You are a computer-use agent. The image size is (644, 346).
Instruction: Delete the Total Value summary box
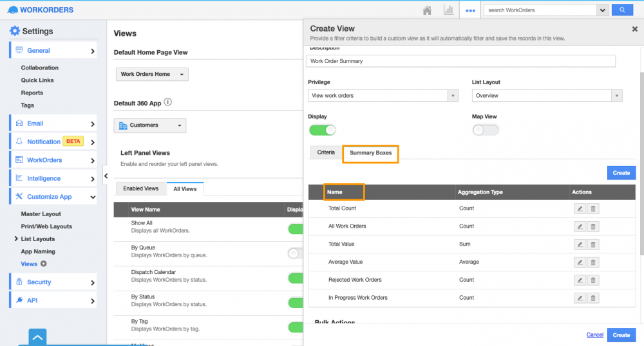[594, 244]
